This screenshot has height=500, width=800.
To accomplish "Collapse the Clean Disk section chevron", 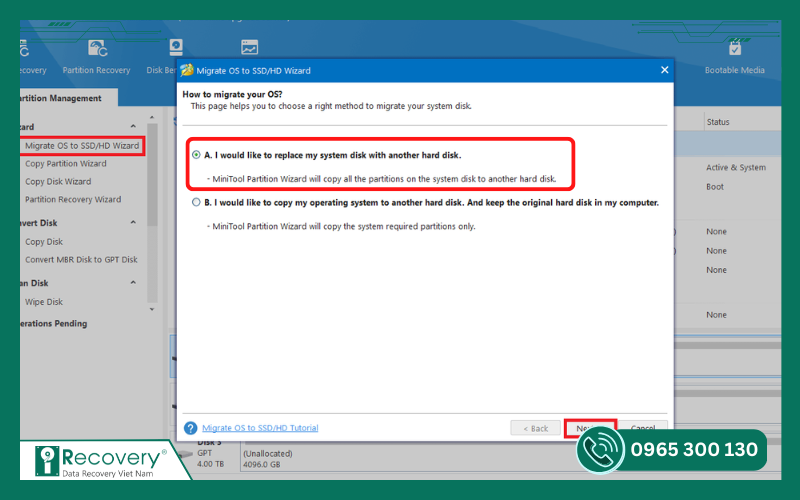I will (x=133, y=282).
